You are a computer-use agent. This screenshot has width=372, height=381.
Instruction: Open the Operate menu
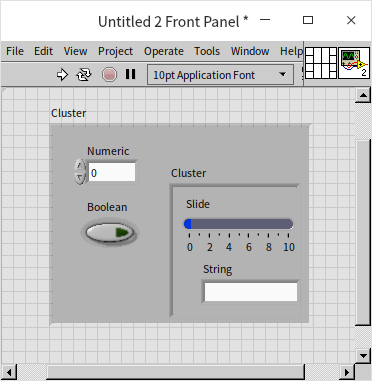pos(164,52)
